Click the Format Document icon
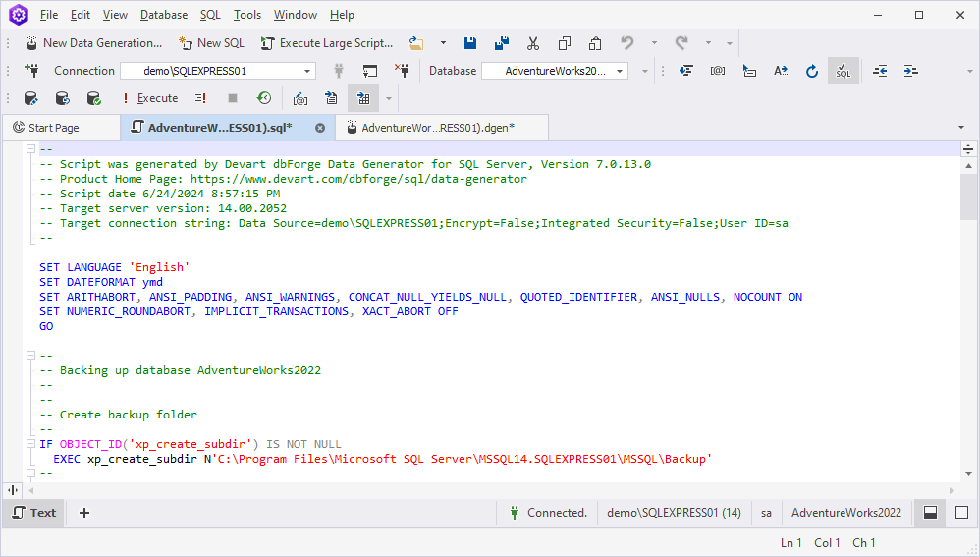 pyautogui.click(x=686, y=71)
